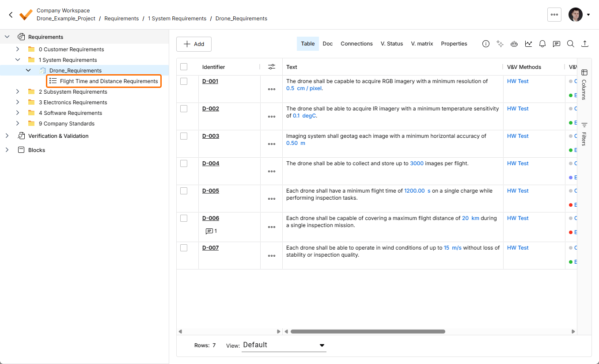Click the Add button

pyautogui.click(x=194, y=44)
